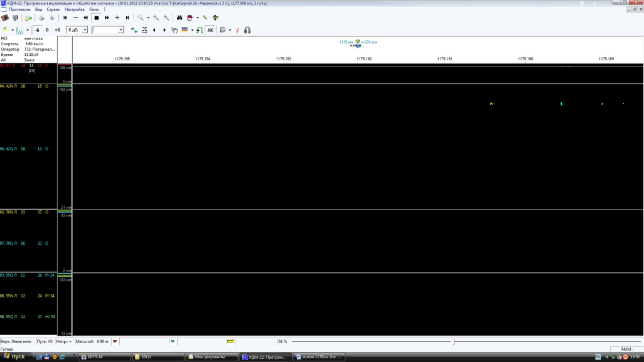
Task: Click the teal arrows shift icon
Action: tap(134, 30)
